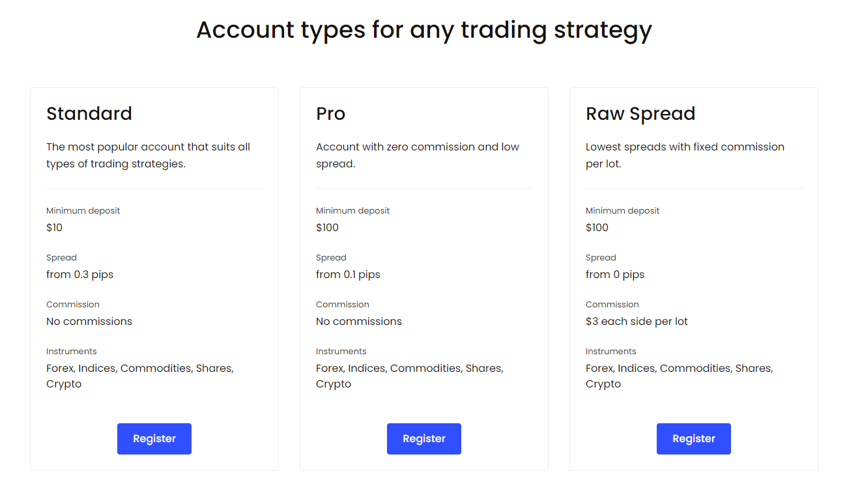
Task: Click the page title about account types
Action: pos(424,31)
